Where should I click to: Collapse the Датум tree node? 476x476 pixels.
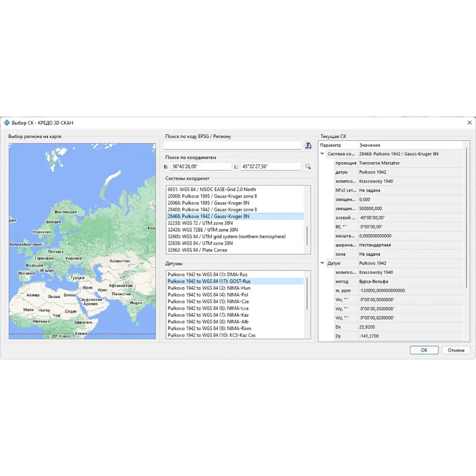tap(322, 263)
